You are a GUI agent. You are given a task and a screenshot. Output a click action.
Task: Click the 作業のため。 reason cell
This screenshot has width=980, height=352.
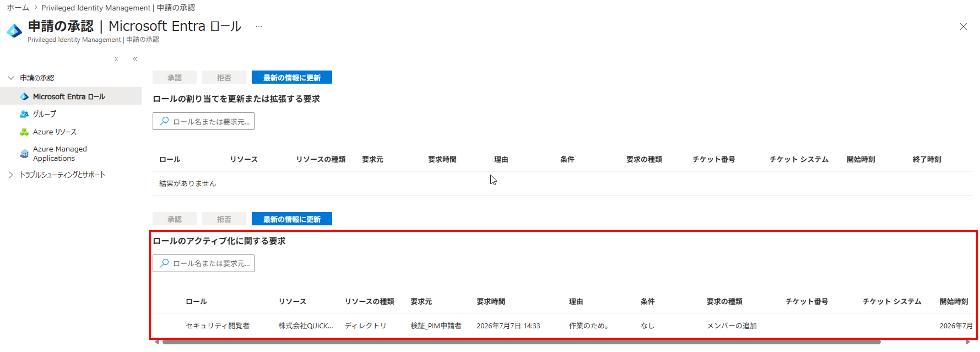(589, 326)
